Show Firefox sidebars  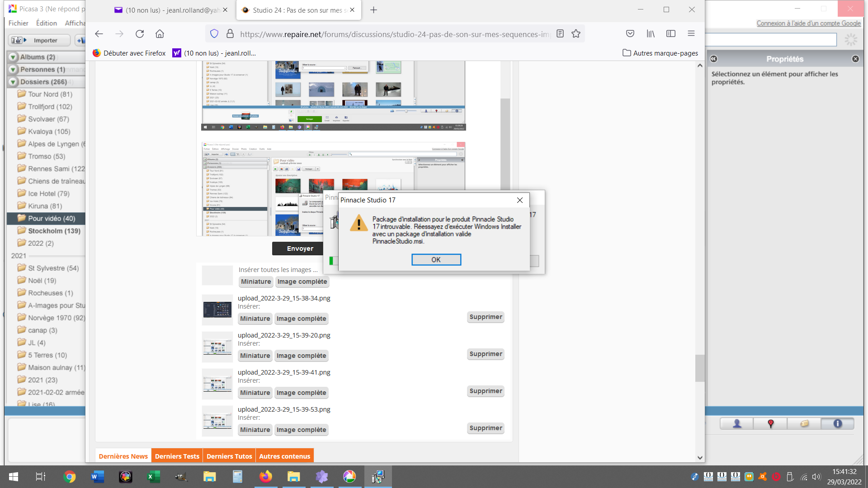tap(671, 33)
